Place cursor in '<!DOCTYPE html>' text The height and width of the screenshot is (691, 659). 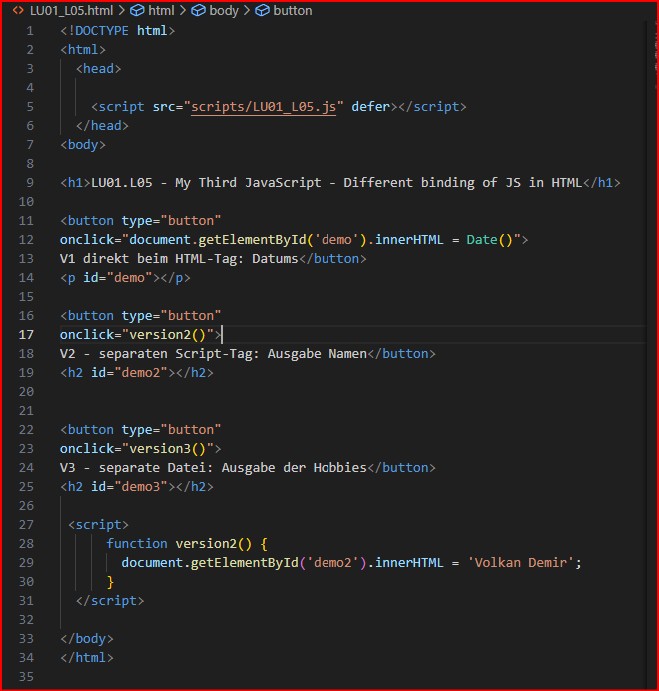[118, 30]
